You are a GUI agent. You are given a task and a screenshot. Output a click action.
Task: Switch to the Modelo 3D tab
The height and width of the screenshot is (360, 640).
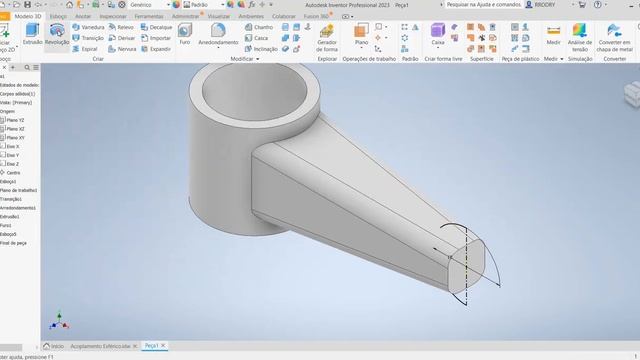[28, 16]
